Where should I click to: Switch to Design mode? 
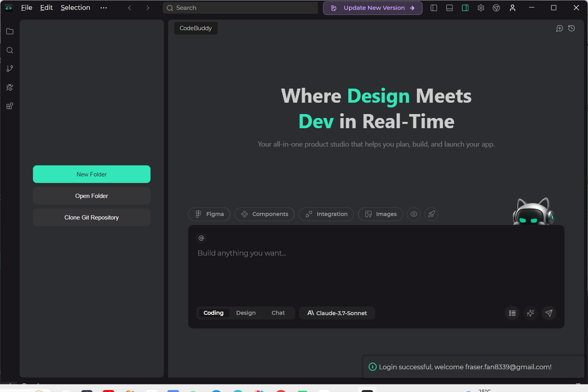pos(246,313)
